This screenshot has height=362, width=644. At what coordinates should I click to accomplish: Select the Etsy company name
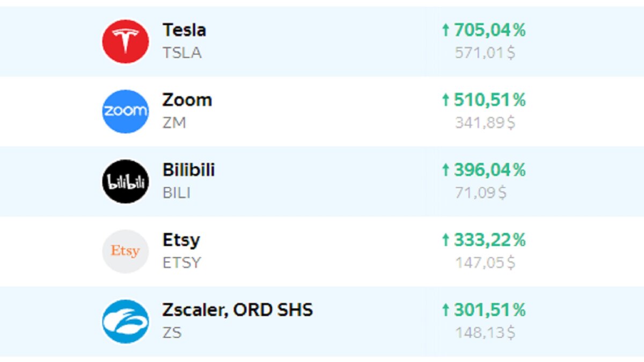181,240
